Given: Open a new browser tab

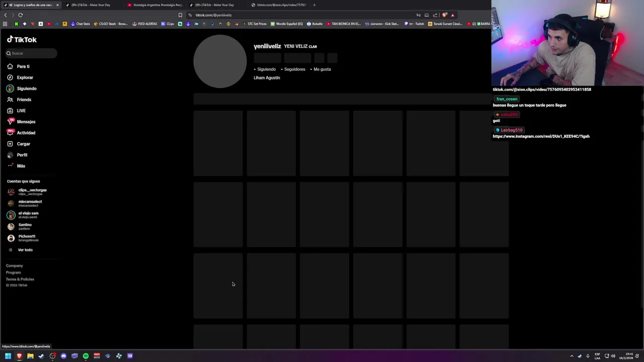Looking at the screenshot, I should tap(314, 5).
